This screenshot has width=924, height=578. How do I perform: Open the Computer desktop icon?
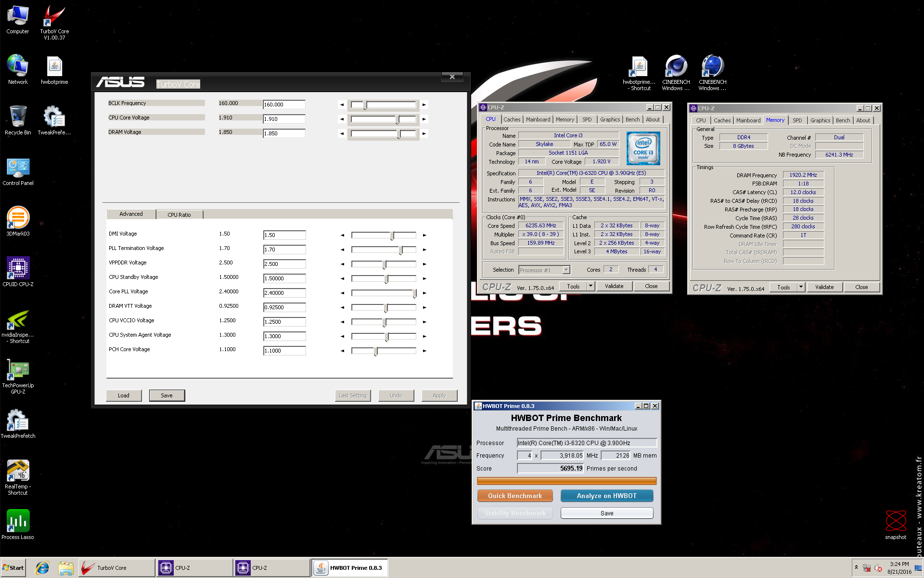pyautogui.click(x=18, y=20)
